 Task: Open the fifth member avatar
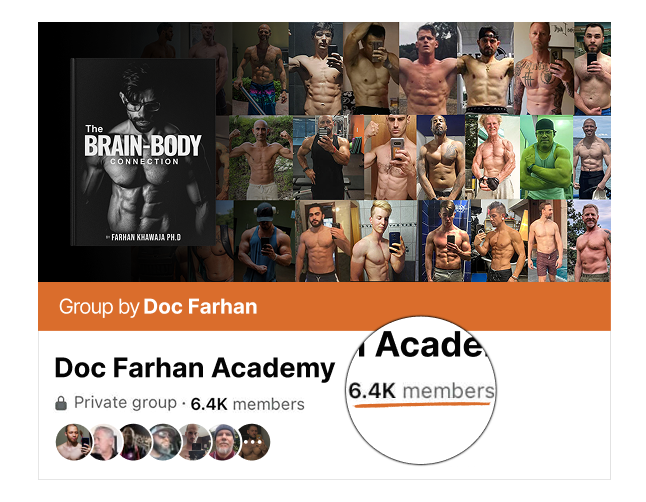tap(195, 442)
